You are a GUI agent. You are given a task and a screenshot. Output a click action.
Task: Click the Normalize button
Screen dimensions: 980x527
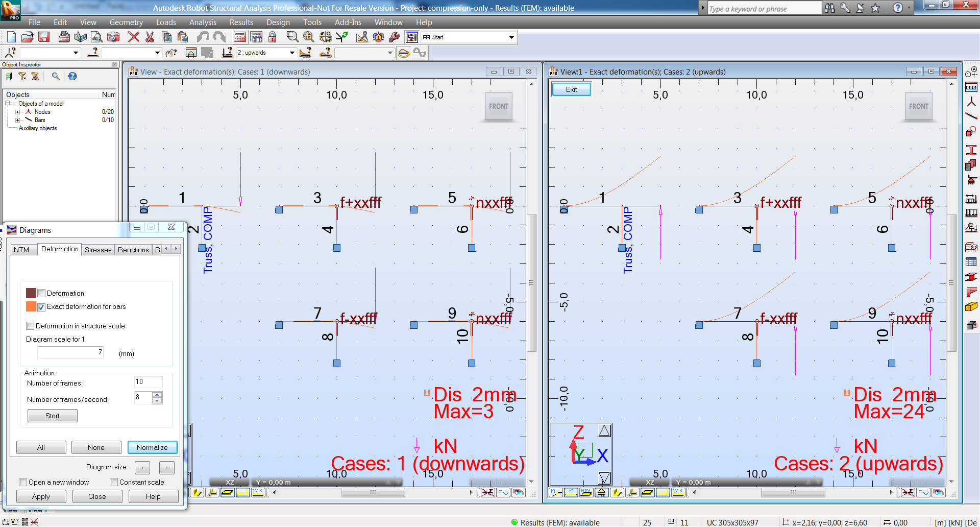tap(152, 447)
